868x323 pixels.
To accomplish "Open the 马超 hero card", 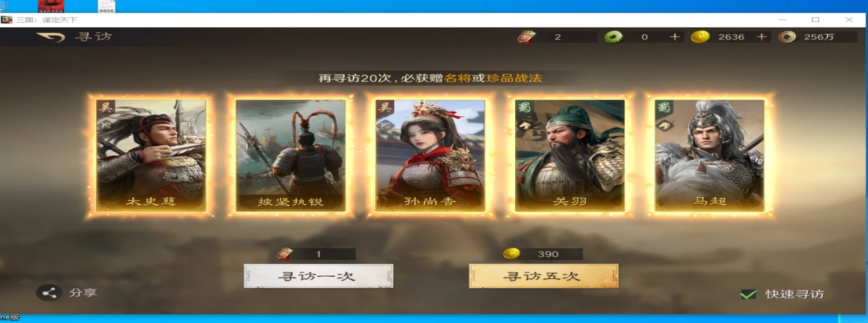I will [710, 155].
